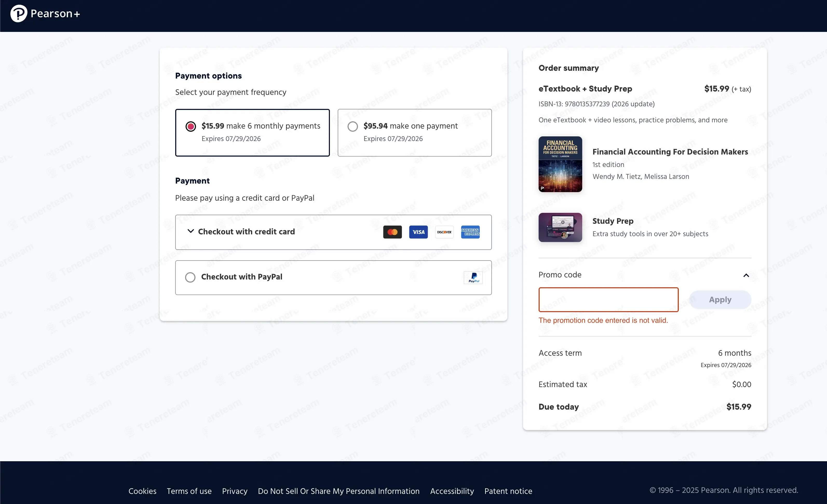Click the Discover card icon
Screen dimensions: 827x504
[x=444, y=232]
